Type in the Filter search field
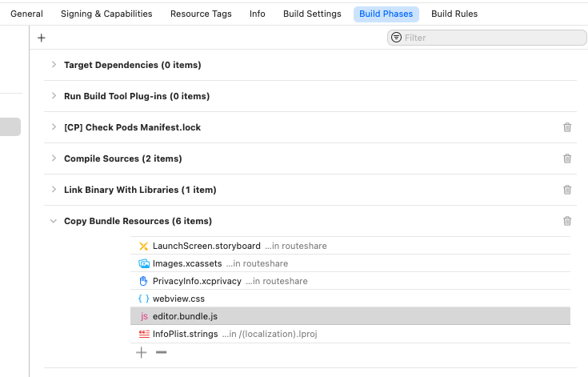Screen dimensions: 588x377 pos(492,38)
